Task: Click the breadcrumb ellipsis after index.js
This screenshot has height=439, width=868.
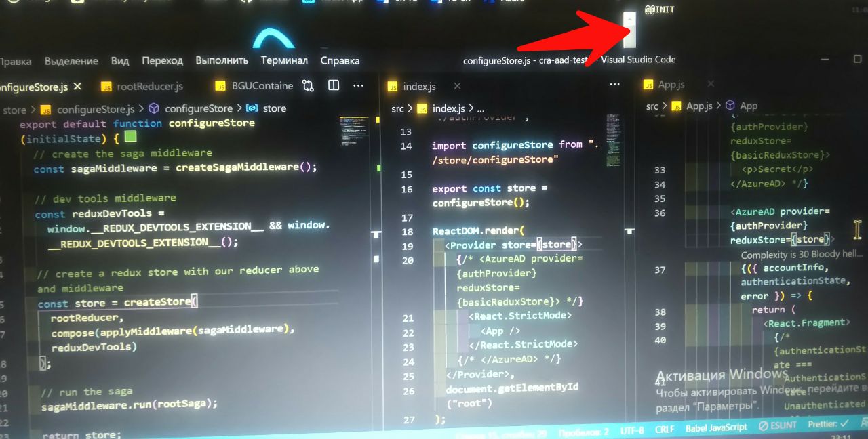Action: 479,108
